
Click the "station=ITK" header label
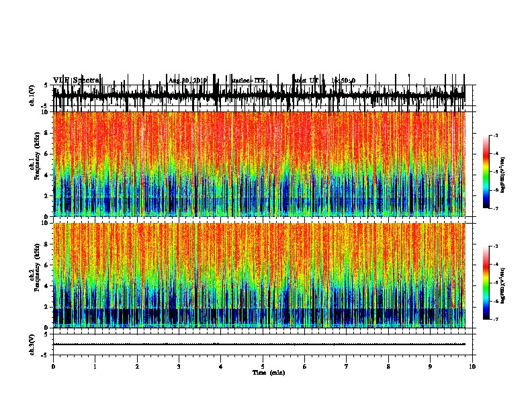click(x=249, y=81)
